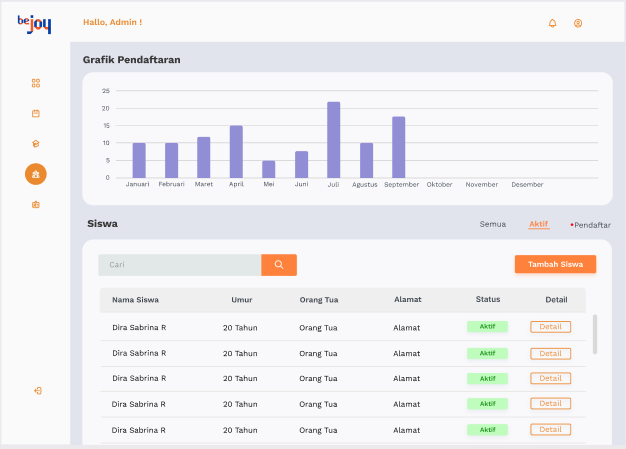Click the Juli bar in the chart
Viewport: 626px width, 449px height.
[x=334, y=140]
